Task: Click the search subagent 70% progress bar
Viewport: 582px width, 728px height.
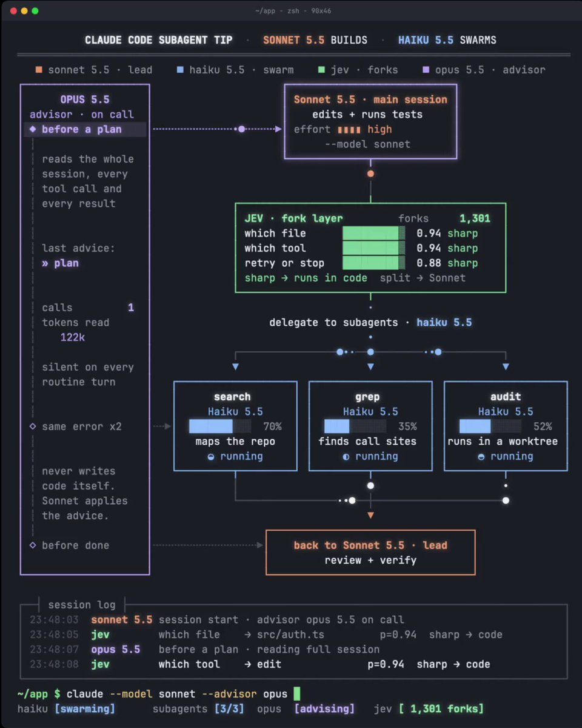Action: pyautogui.click(x=219, y=426)
